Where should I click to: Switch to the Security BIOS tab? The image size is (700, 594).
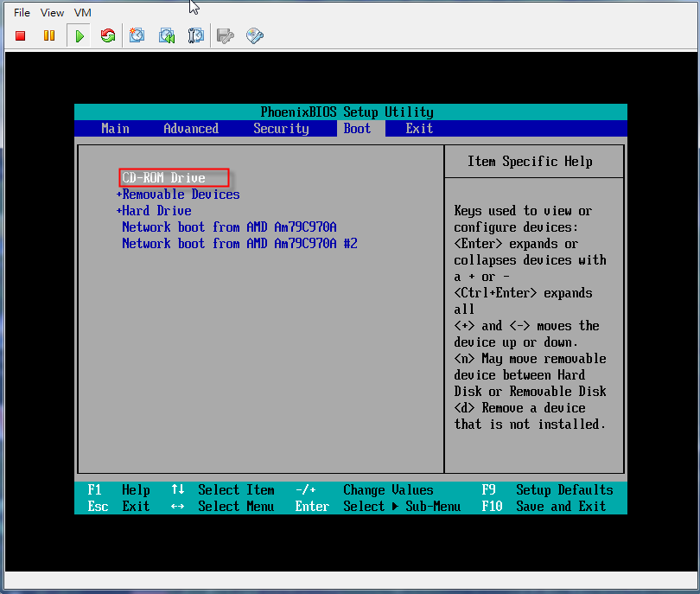[281, 128]
